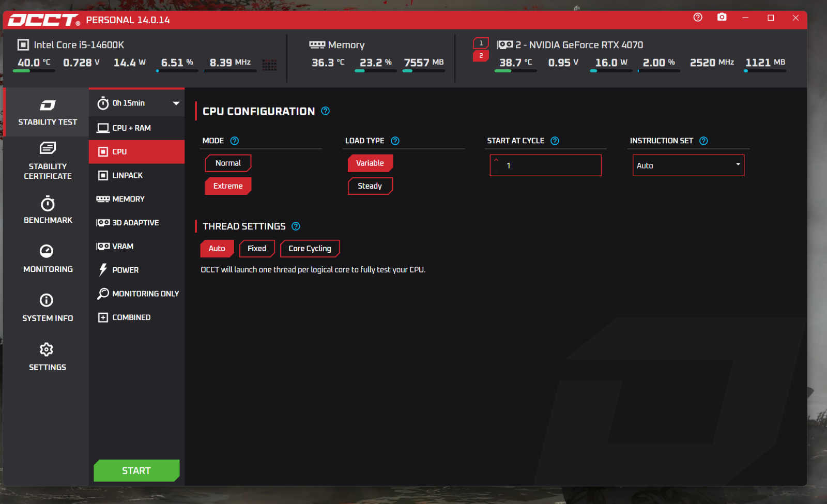Screen dimensions: 827x504
Task: Select the 3D Adaptive test
Action: 135,223
